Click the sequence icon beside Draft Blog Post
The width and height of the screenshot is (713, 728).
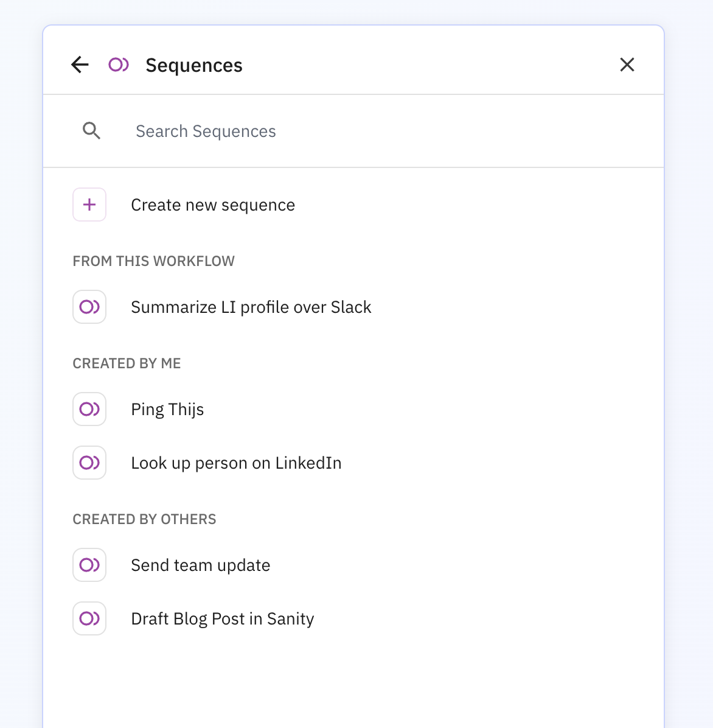pos(89,618)
